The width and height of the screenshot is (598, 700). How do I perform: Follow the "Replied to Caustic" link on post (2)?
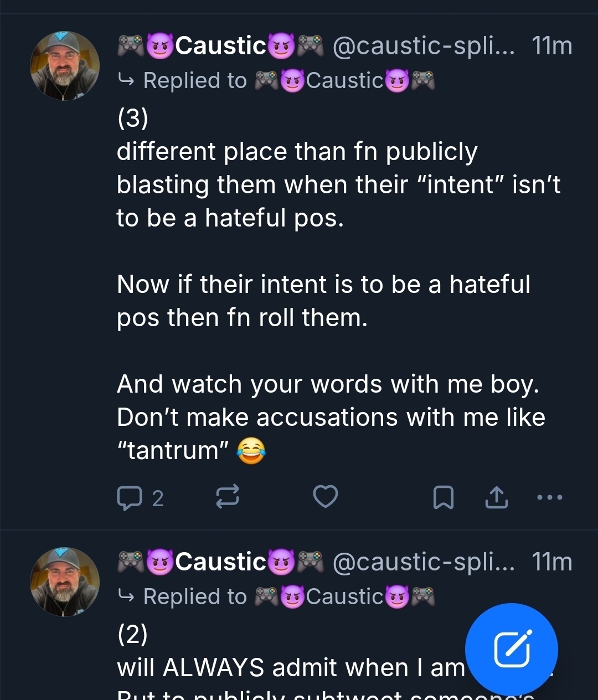coord(277,597)
